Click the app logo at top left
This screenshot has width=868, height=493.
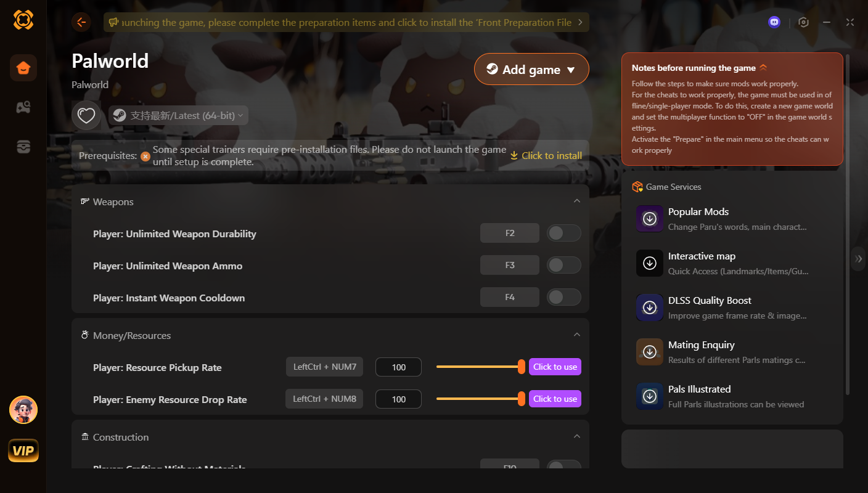[23, 20]
